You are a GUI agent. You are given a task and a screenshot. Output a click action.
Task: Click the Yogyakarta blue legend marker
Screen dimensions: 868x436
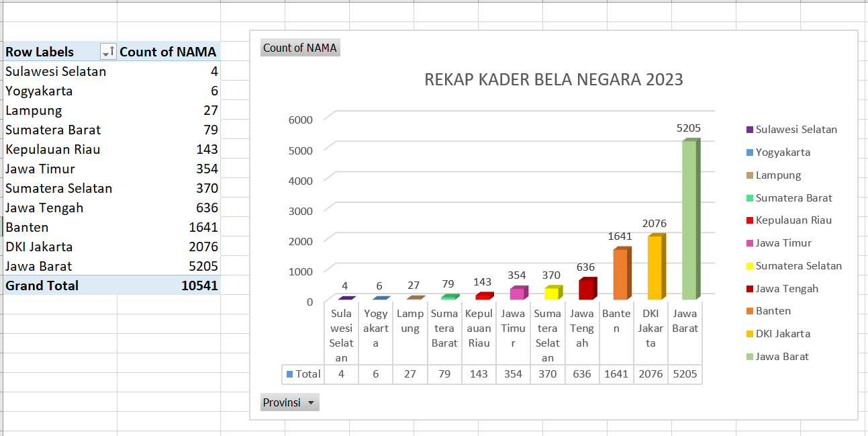tap(749, 152)
